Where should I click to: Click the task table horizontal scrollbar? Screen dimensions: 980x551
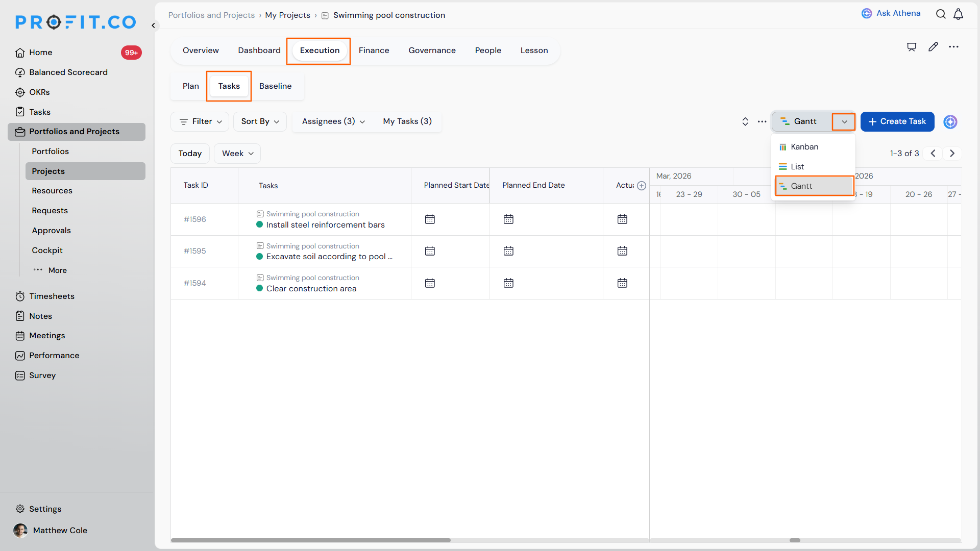click(311, 540)
